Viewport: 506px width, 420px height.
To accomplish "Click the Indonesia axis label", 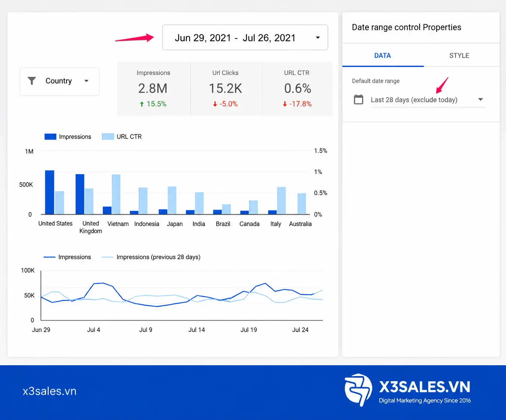I will pyautogui.click(x=147, y=224).
